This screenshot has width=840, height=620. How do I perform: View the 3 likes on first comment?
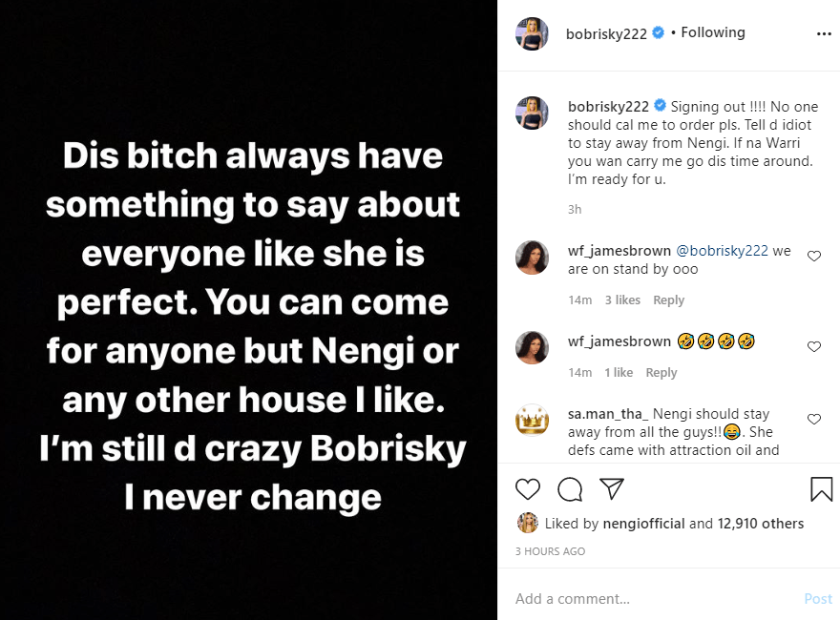[x=622, y=300]
